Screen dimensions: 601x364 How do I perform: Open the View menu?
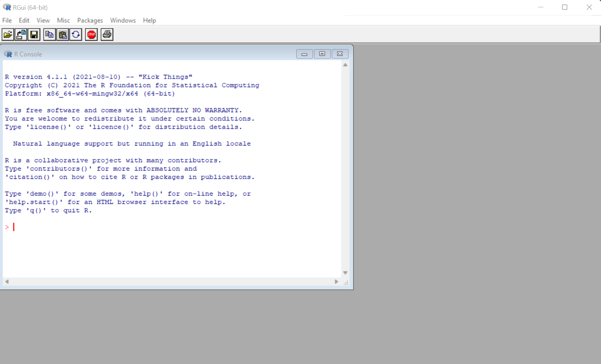[43, 20]
